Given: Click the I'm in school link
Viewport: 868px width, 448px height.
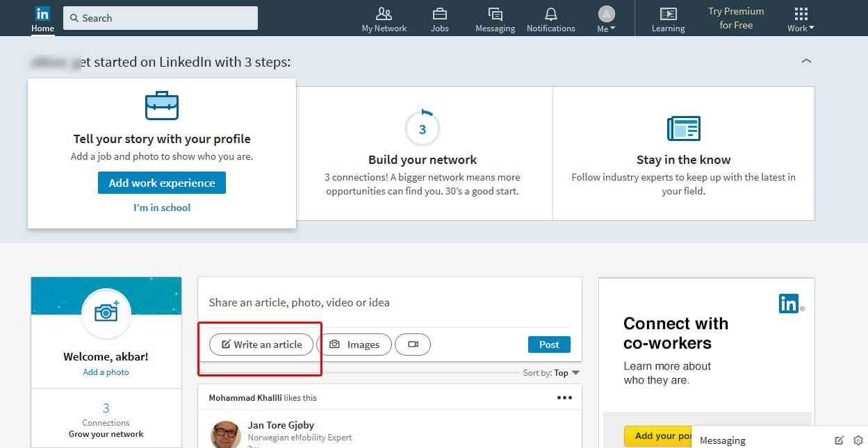Looking at the screenshot, I should pos(162,208).
